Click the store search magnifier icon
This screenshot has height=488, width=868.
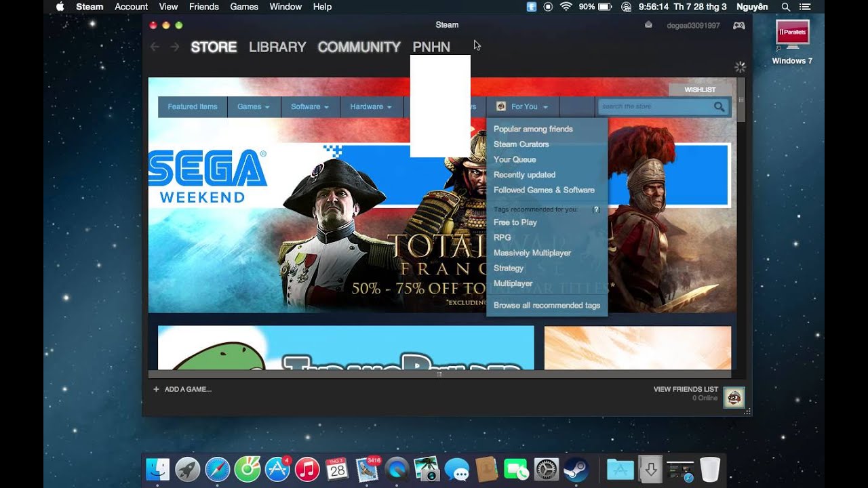coord(719,106)
